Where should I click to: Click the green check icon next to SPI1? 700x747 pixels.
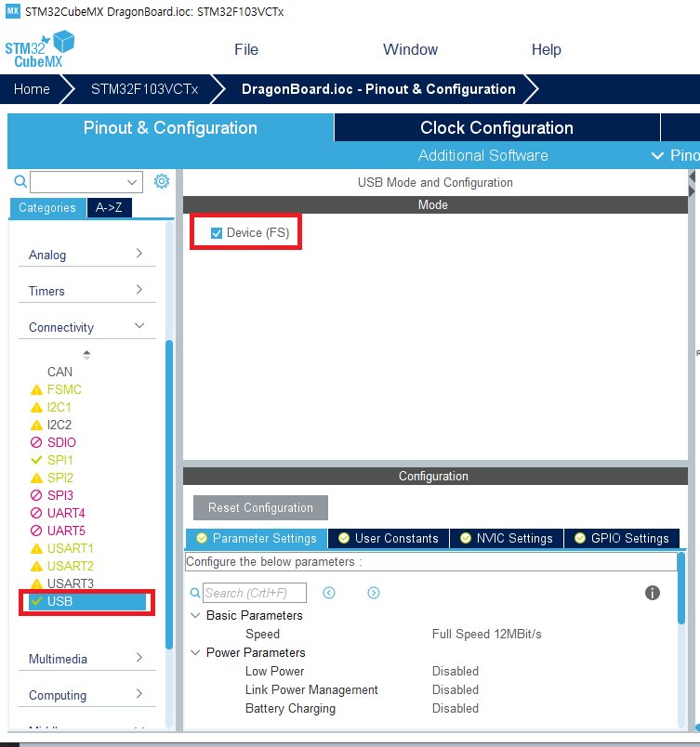(x=36, y=460)
